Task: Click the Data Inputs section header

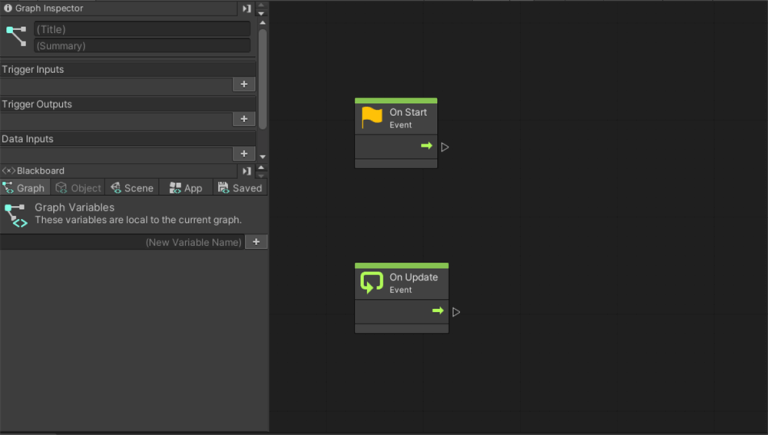Action: point(128,139)
